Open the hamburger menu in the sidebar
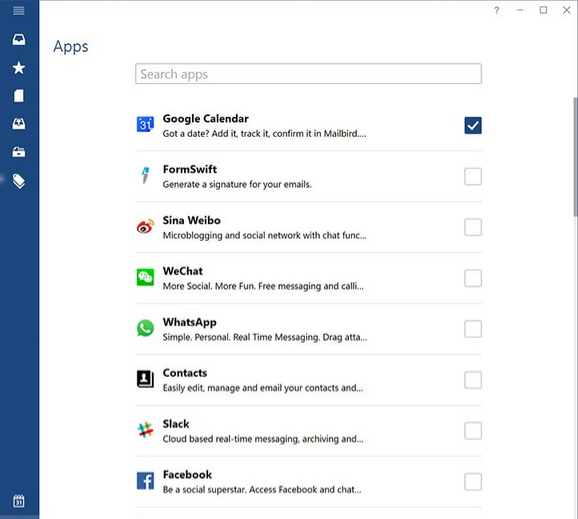 tap(19, 11)
